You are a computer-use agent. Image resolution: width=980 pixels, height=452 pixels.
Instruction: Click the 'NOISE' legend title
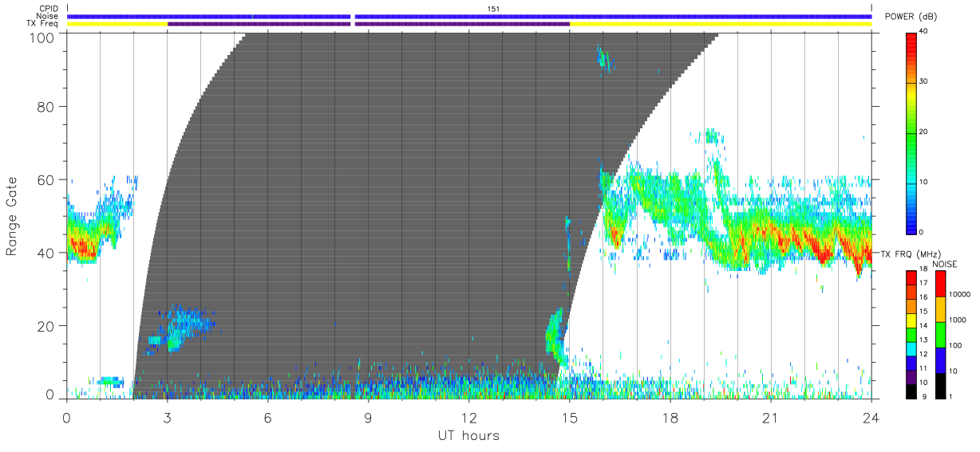coord(945,264)
